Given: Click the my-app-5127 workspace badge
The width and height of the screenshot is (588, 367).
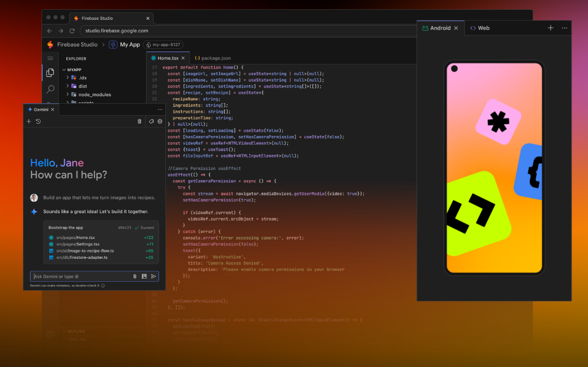Looking at the screenshot, I should coord(163,45).
